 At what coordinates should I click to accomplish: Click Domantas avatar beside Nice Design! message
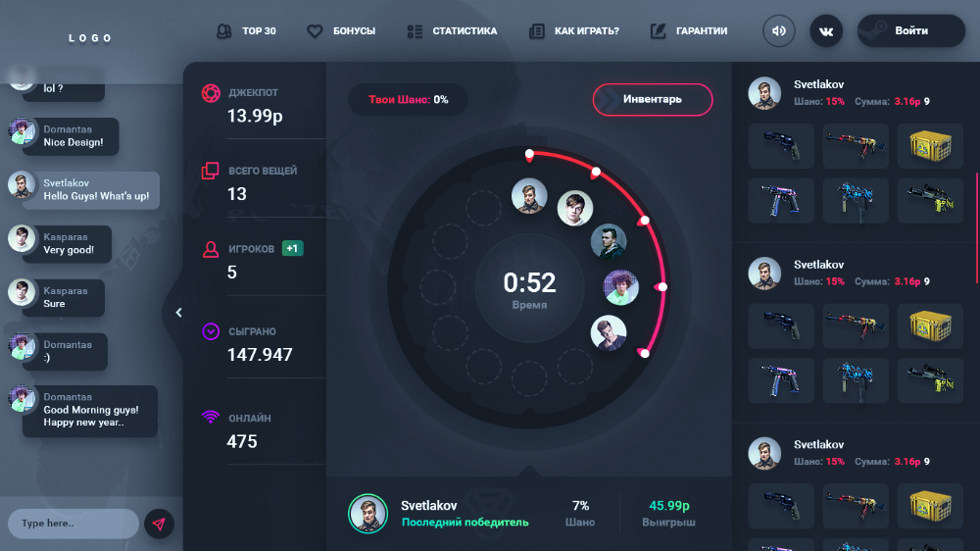tap(22, 131)
